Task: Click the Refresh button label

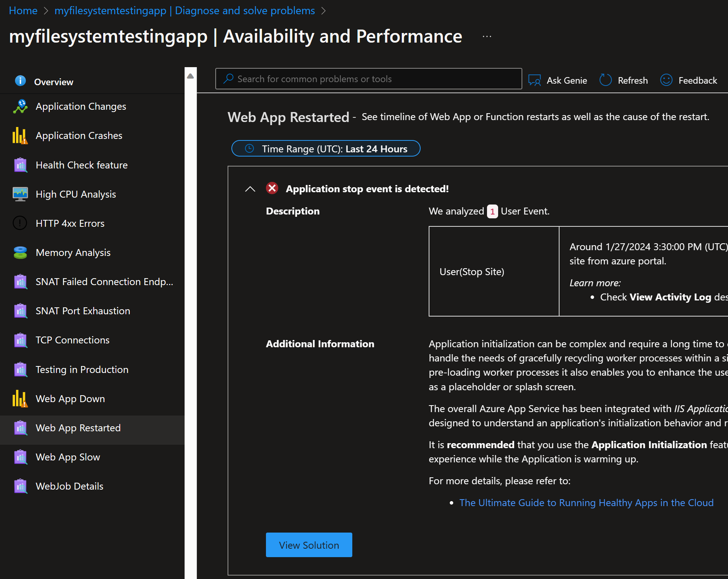Action: pyautogui.click(x=633, y=81)
